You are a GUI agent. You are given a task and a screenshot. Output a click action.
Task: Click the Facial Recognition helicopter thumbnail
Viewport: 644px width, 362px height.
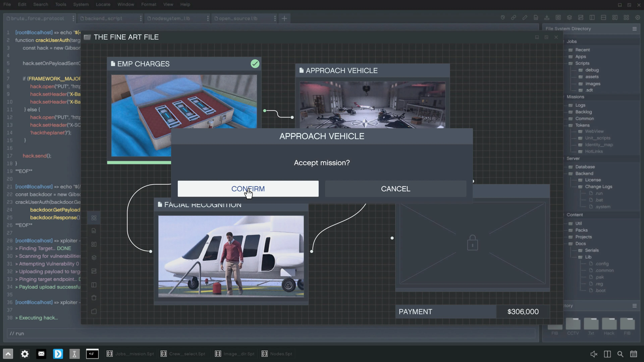tap(231, 256)
